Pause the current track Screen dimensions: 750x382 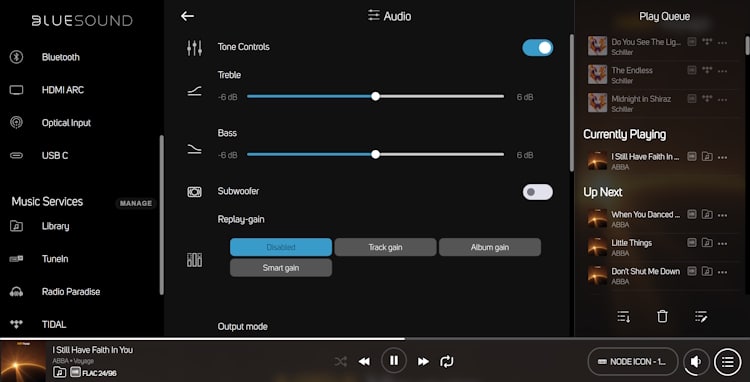[394, 360]
